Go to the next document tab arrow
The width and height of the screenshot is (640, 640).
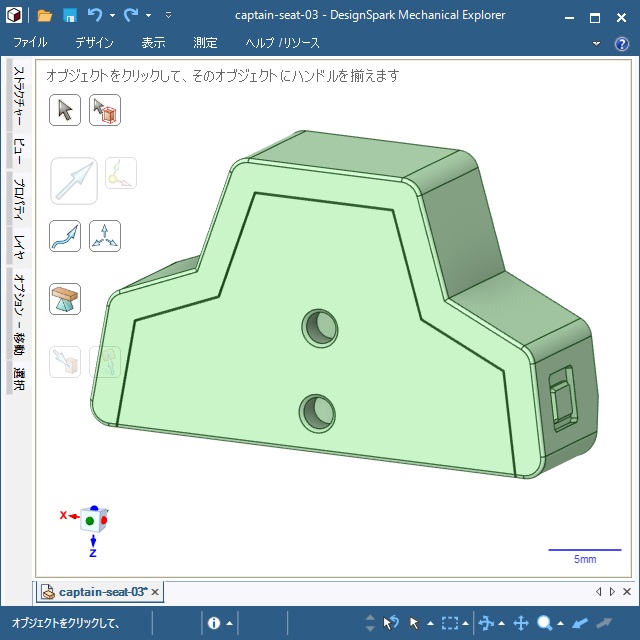[x=612, y=591]
